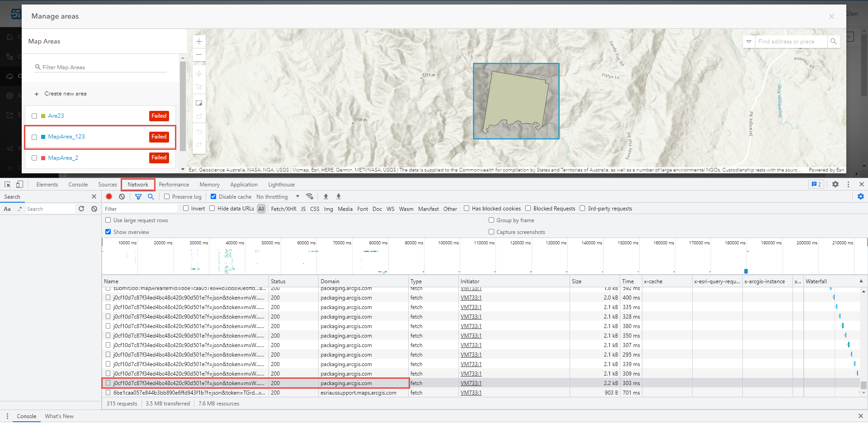The image size is (868, 424).
Task: Open the VM733:1 initiator link
Action: click(x=471, y=383)
